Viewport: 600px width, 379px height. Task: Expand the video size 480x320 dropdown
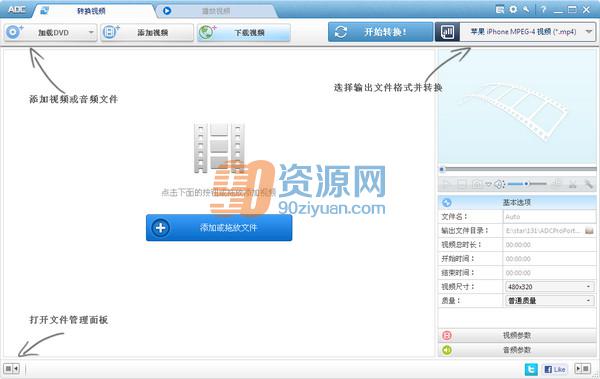point(549,286)
